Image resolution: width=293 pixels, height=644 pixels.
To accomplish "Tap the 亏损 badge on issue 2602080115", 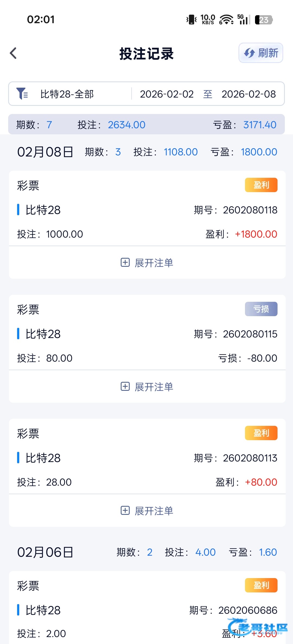I will pyautogui.click(x=261, y=309).
